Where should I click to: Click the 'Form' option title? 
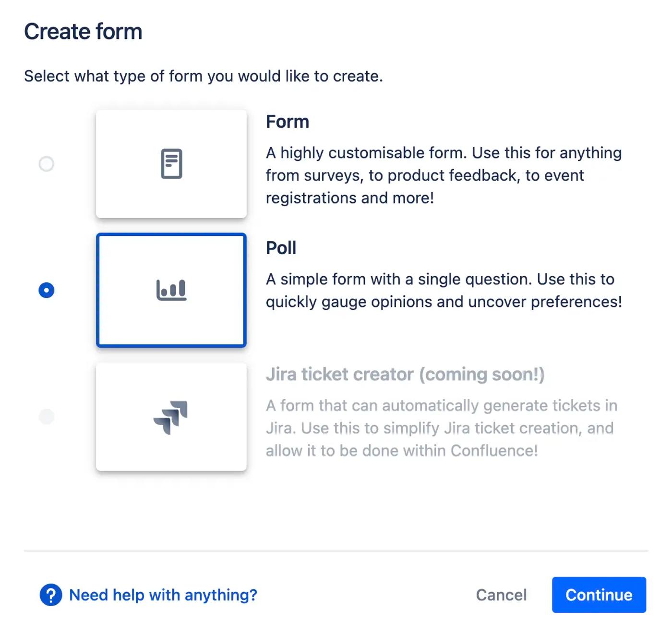tap(288, 122)
